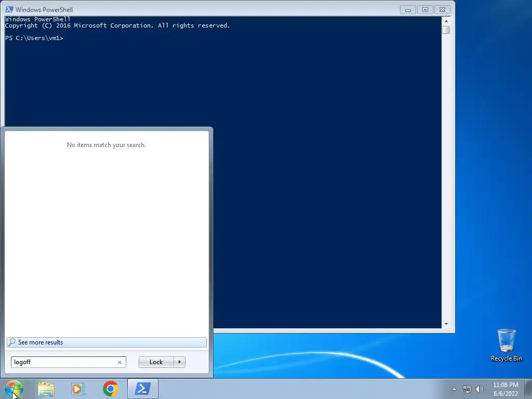The height and width of the screenshot is (399, 532).
Task: Click the Show desktop strip
Action: pos(528,389)
